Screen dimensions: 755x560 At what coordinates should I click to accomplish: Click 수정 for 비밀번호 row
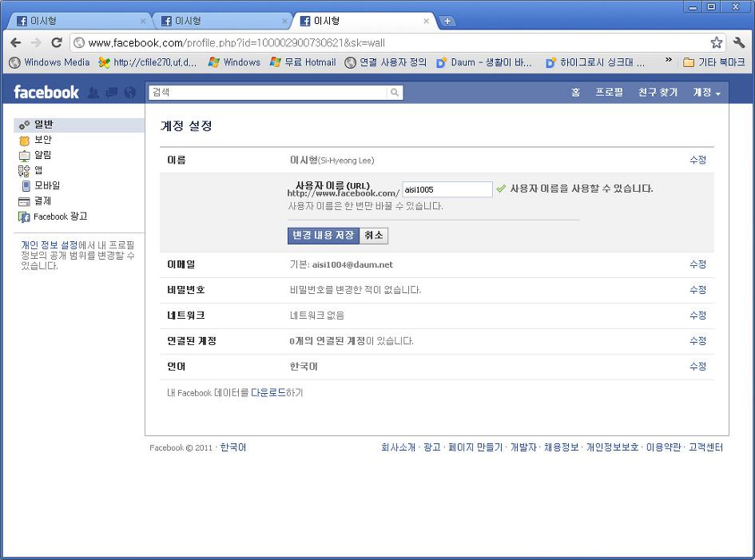pos(698,290)
